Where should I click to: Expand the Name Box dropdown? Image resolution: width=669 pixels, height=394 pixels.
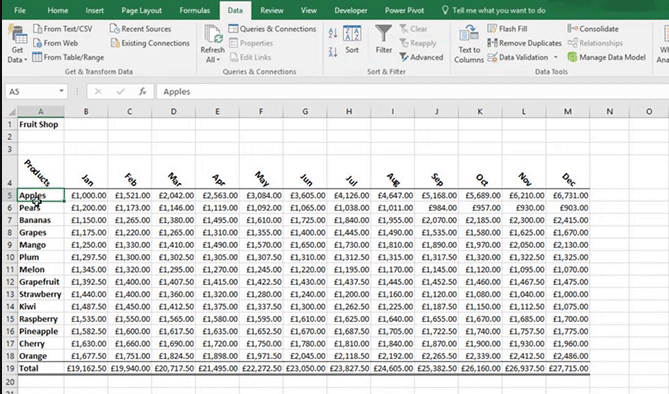click(61, 91)
